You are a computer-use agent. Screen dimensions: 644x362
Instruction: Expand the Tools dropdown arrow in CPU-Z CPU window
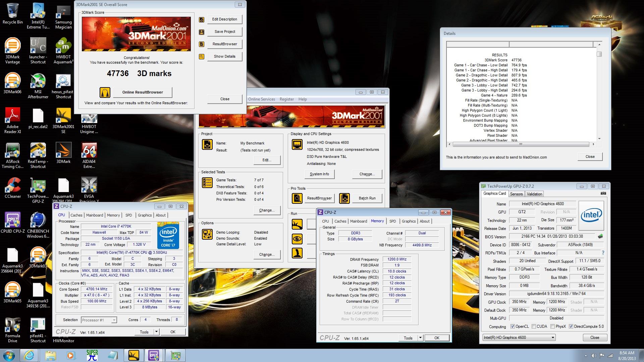click(156, 332)
